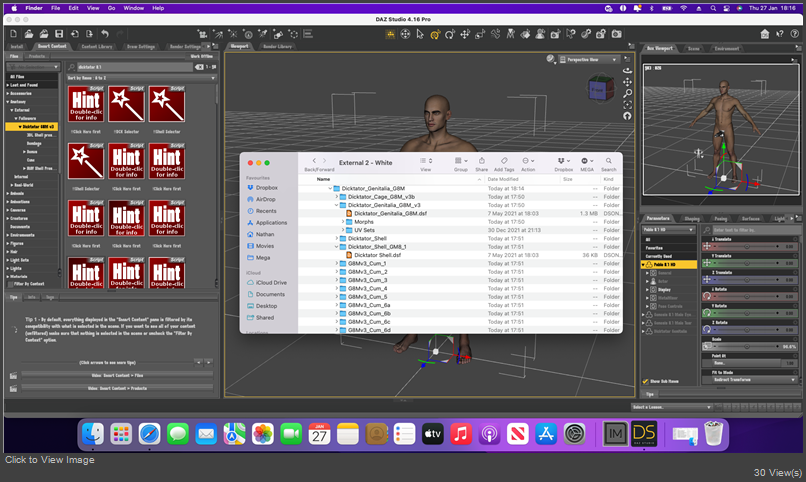
Task: Expand the UV Sets folder in Finder
Action: (343, 230)
